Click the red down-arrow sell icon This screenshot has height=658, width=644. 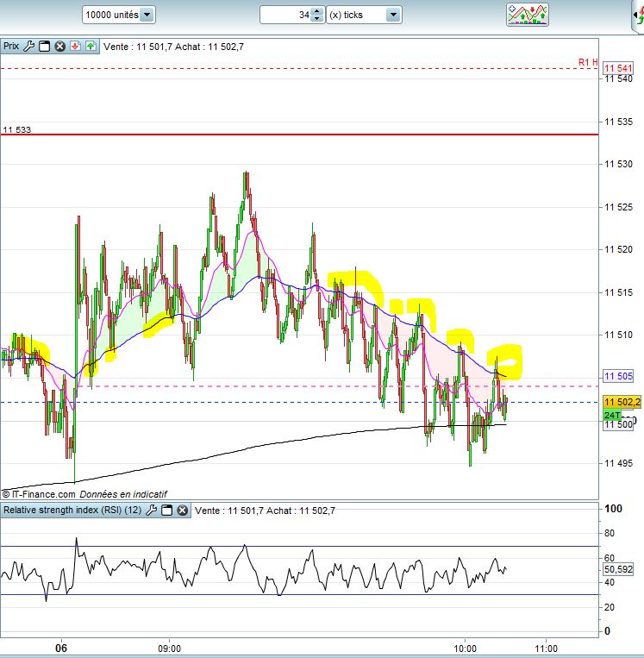tap(75, 47)
